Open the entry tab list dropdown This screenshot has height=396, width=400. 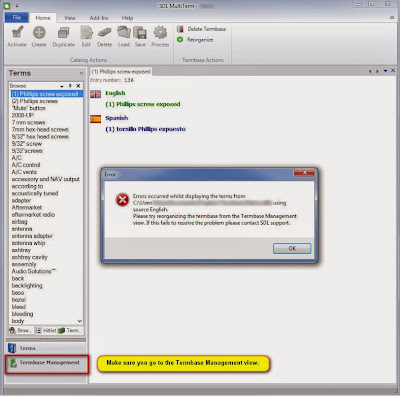click(x=385, y=71)
